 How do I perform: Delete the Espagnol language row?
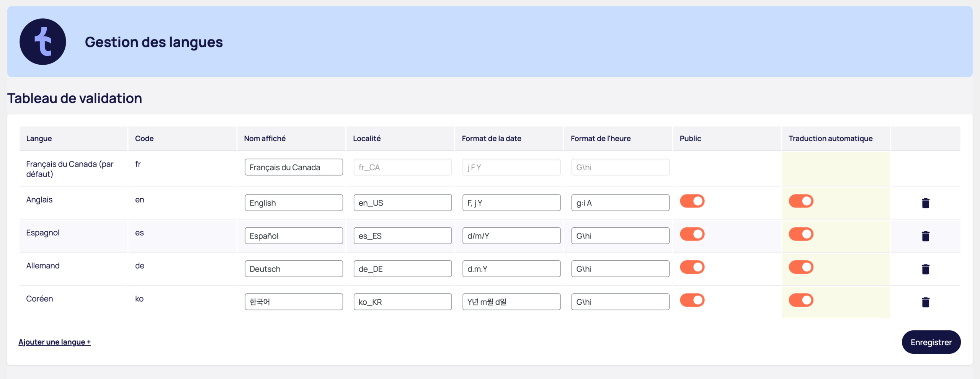(926, 236)
